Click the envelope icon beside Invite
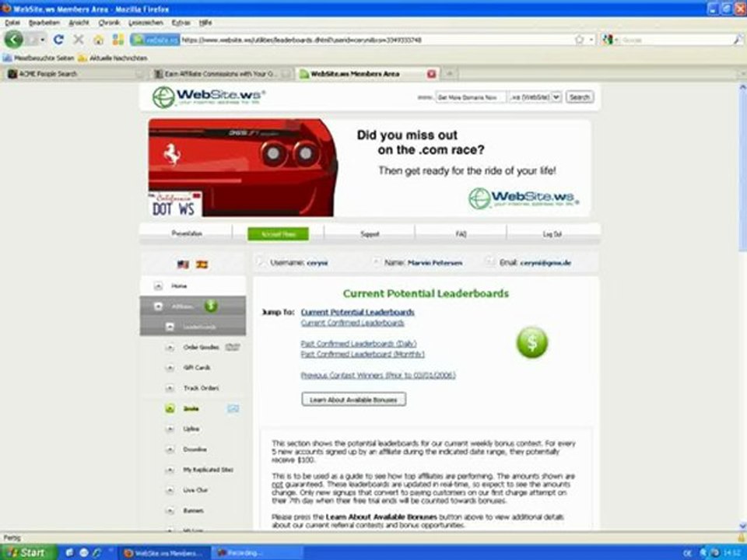 pyautogui.click(x=233, y=408)
